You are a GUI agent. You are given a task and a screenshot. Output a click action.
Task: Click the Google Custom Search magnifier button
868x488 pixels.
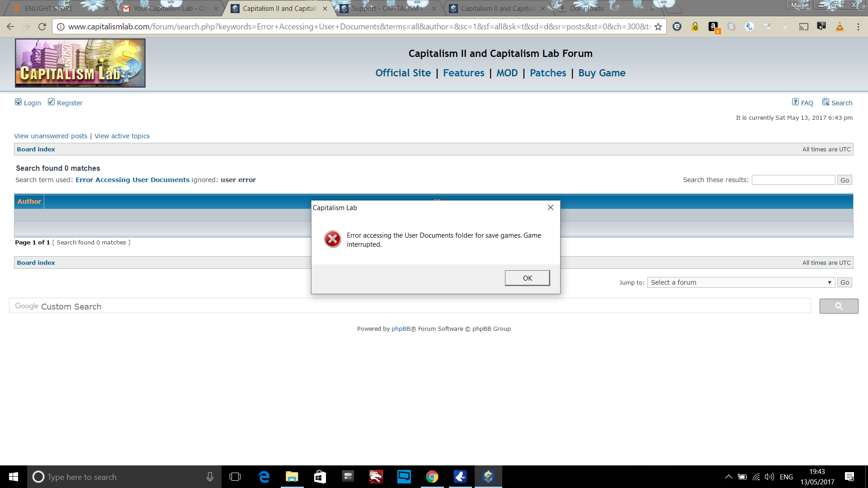tap(839, 306)
